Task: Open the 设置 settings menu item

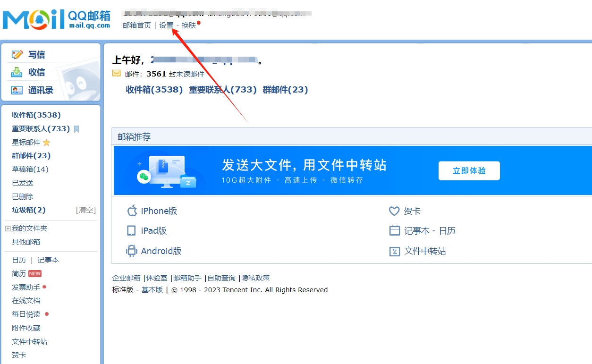Action: 166,25
